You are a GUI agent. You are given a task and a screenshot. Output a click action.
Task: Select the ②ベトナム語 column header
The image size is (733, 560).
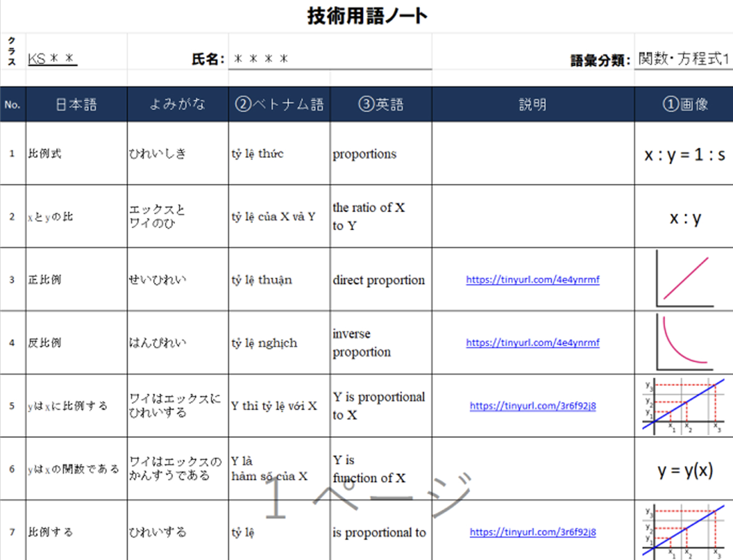pos(279,104)
